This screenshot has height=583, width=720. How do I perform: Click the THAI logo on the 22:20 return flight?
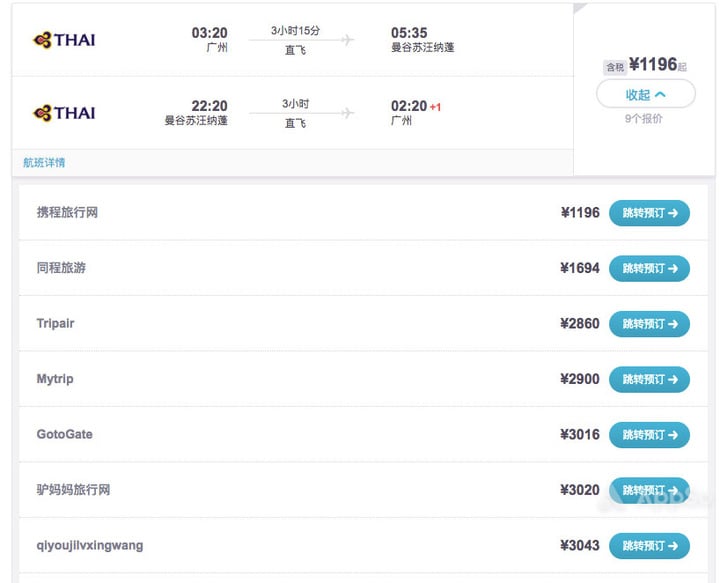pyautogui.click(x=64, y=113)
